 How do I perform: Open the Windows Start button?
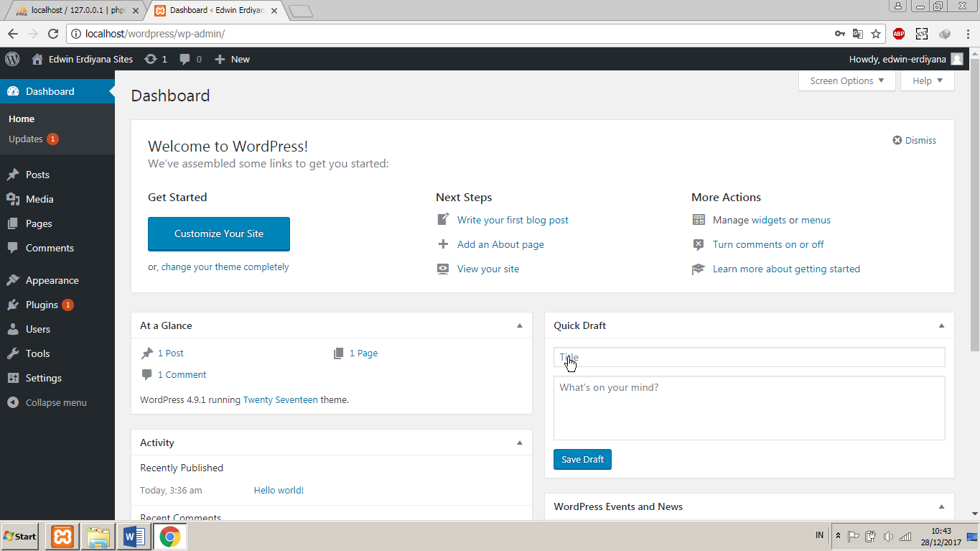coord(19,536)
